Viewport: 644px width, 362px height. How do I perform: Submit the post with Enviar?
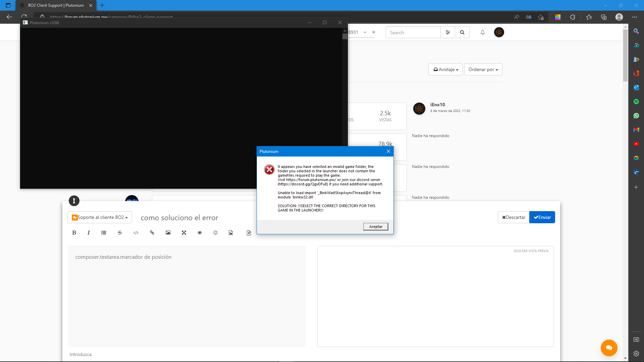tap(542, 217)
